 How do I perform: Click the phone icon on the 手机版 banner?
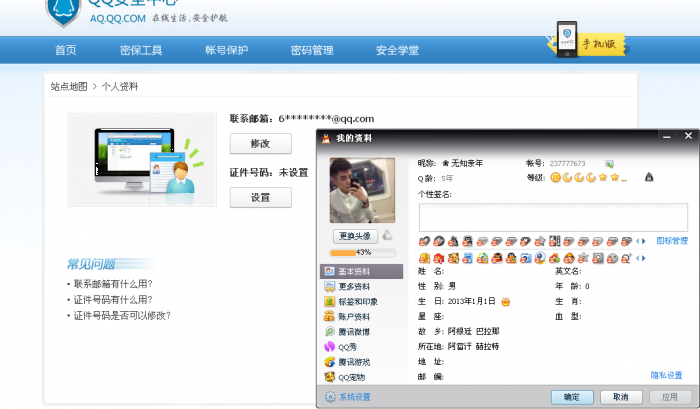(x=567, y=39)
